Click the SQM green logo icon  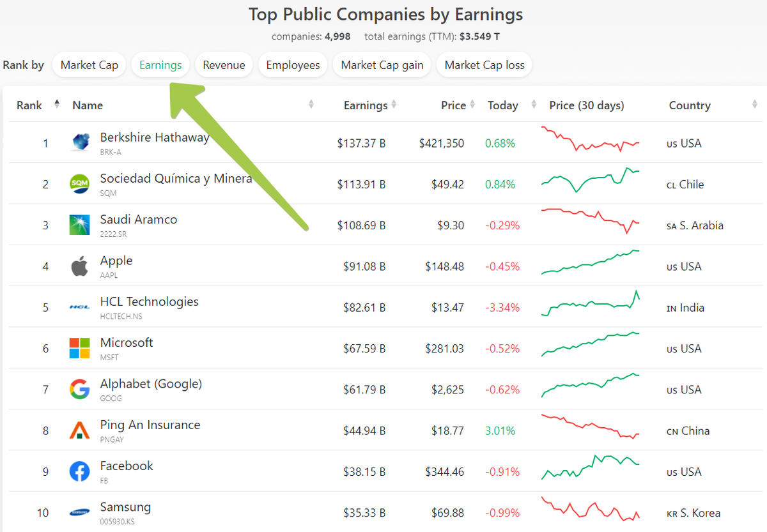(80, 184)
